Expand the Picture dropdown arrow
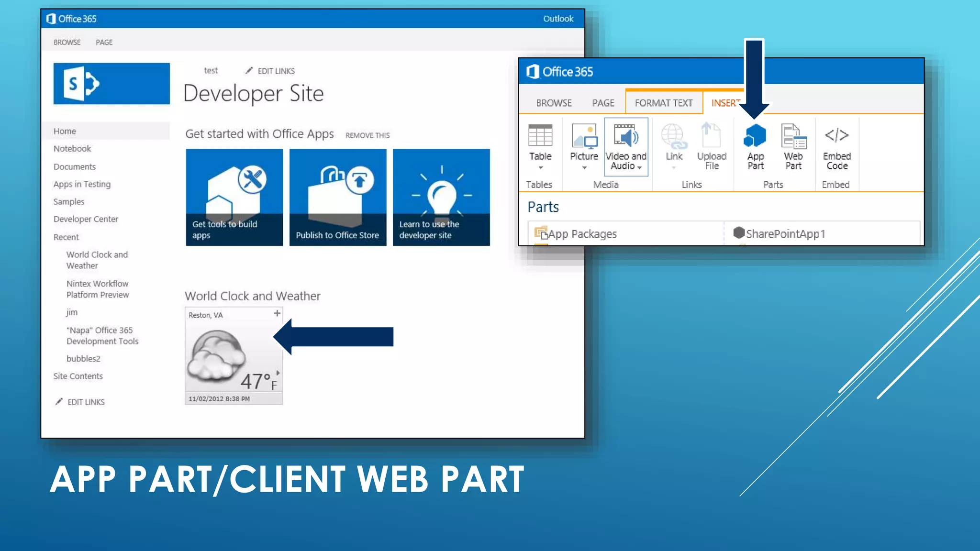980x551 pixels. pos(584,168)
